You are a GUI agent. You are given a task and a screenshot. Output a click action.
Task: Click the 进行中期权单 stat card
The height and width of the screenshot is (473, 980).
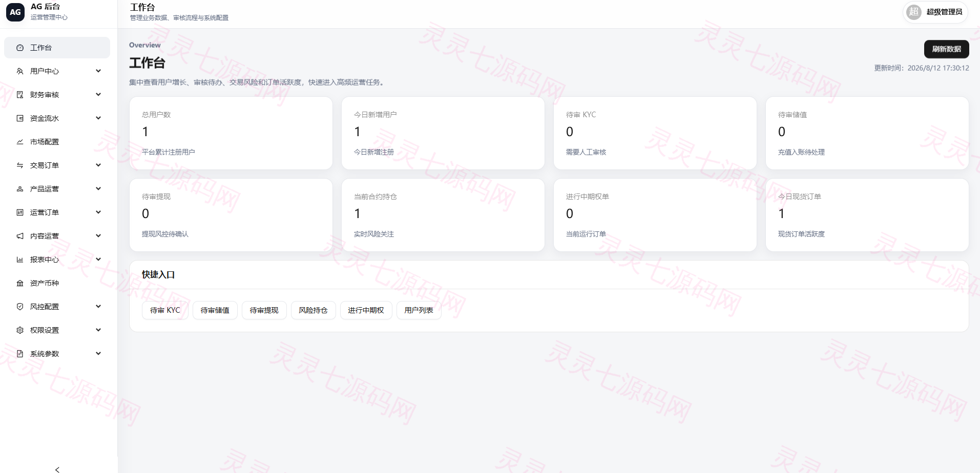655,215
